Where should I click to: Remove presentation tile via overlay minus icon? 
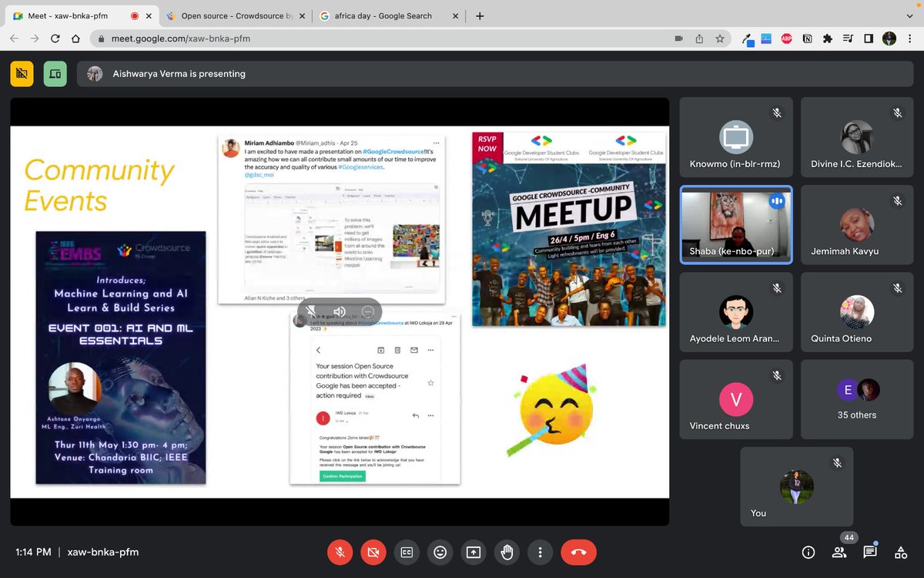[368, 311]
